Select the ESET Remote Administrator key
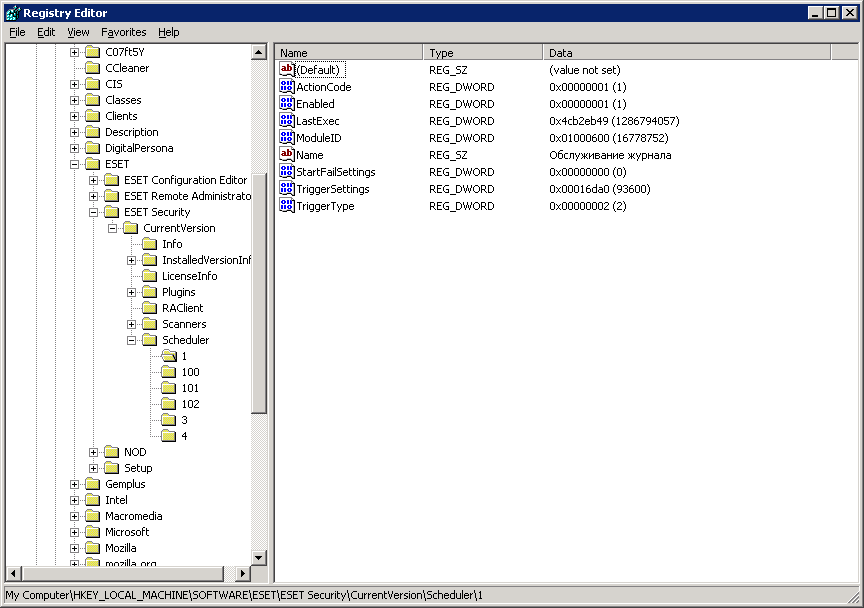 [x=187, y=196]
